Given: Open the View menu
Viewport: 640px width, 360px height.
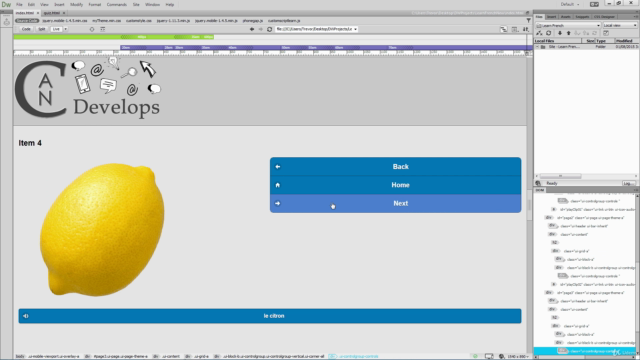Looking at the screenshot, I should click(x=44, y=4).
